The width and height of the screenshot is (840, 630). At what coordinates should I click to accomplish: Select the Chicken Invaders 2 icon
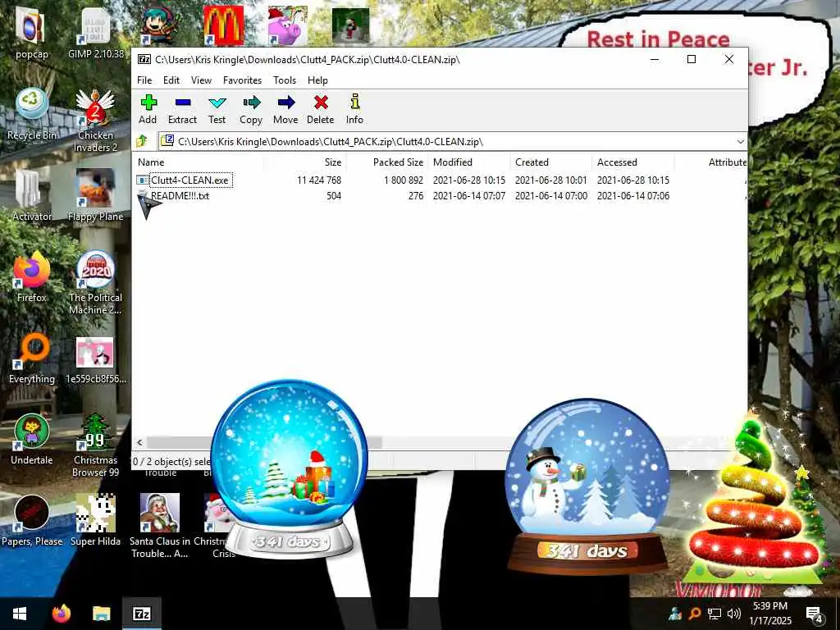95,120
